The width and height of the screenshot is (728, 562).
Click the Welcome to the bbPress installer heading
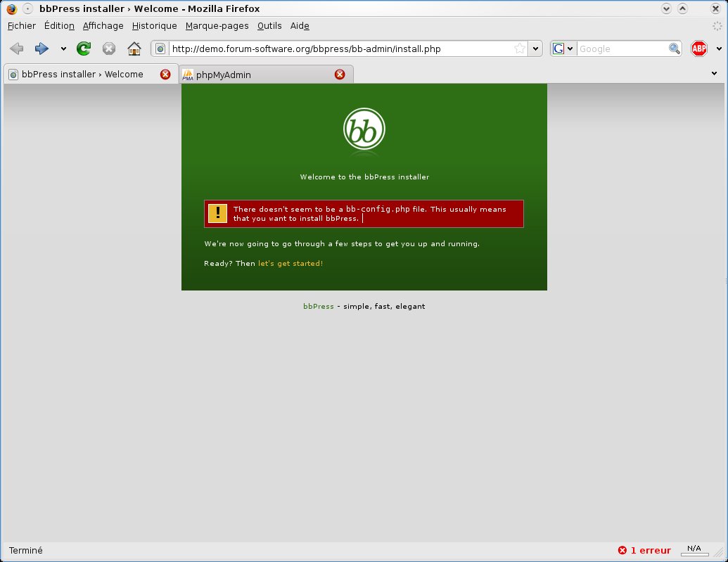coord(364,177)
